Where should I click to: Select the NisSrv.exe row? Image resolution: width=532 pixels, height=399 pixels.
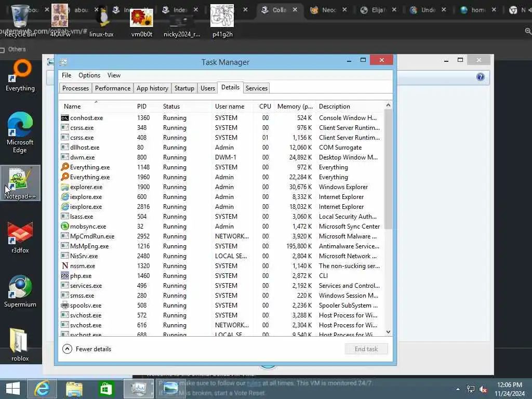click(222, 256)
